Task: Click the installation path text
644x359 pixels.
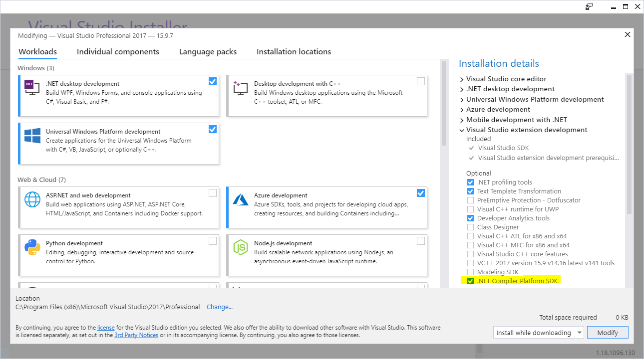Action: pos(108,307)
